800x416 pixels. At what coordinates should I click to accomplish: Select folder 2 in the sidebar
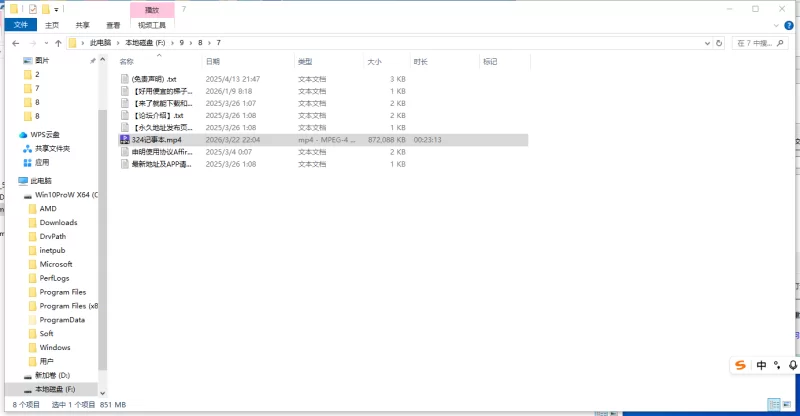click(37, 75)
